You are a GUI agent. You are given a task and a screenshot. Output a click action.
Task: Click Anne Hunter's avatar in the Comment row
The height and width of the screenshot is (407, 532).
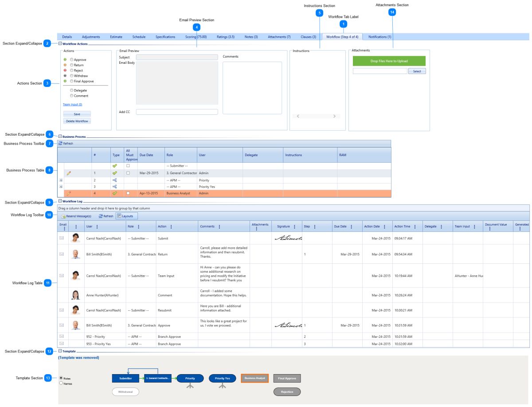(76, 295)
